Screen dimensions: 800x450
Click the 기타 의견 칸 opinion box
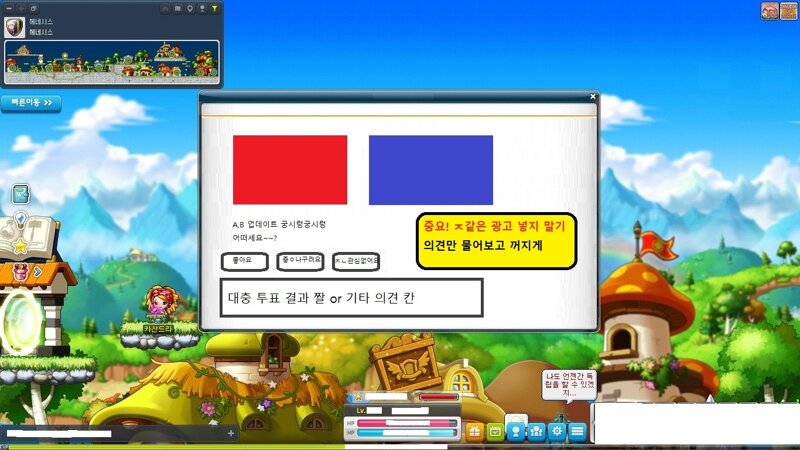point(352,297)
